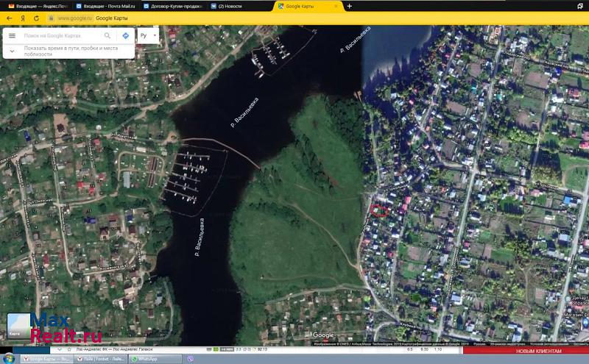Image resolution: width=589 pixels, height=364 pixels.
Task: Open WhatsApp from the taskbar
Action: click(x=147, y=359)
